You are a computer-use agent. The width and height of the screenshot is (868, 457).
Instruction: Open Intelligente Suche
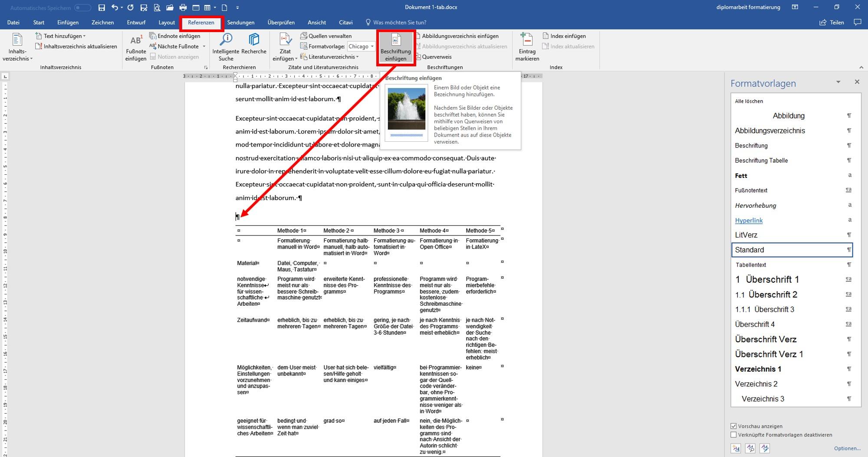coord(226,47)
